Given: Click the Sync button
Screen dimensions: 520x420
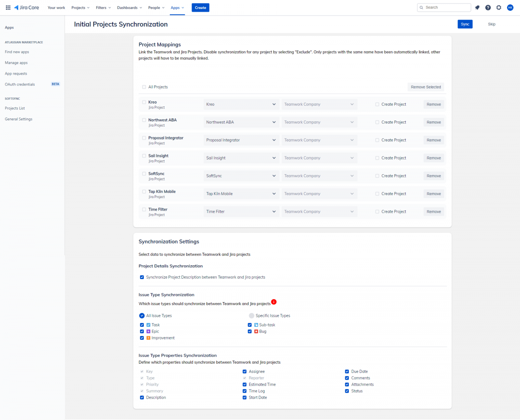Looking at the screenshot, I should pos(465,24).
